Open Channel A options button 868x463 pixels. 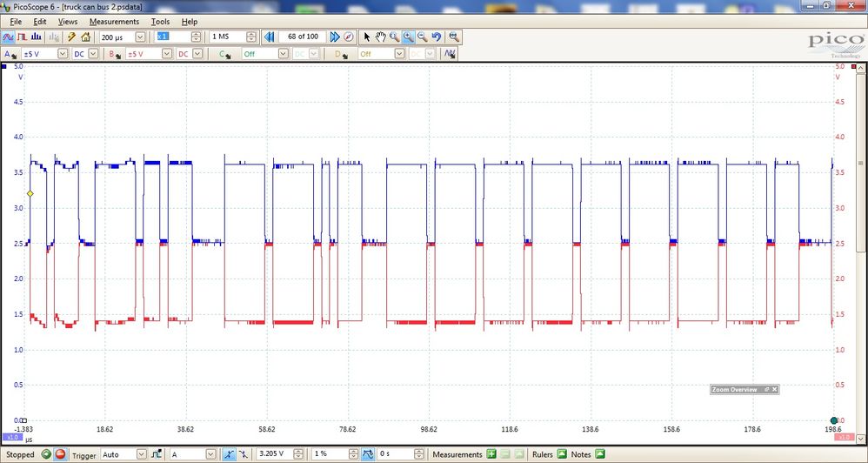pos(10,54)
